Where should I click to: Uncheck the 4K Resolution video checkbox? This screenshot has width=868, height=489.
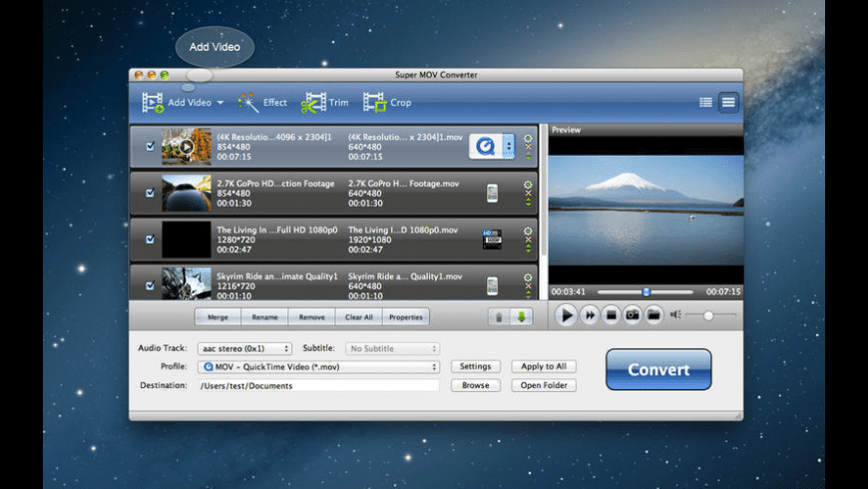(x=151, y=146)
